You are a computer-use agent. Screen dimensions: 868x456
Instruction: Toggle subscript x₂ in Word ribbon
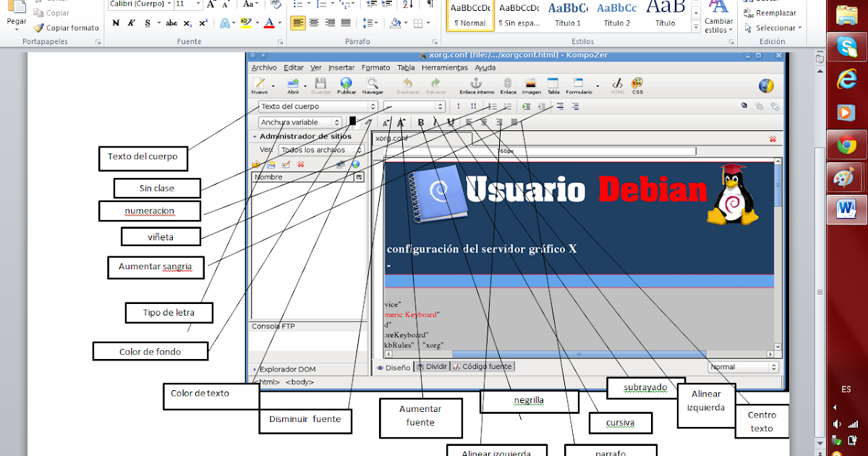click(189, 23)
